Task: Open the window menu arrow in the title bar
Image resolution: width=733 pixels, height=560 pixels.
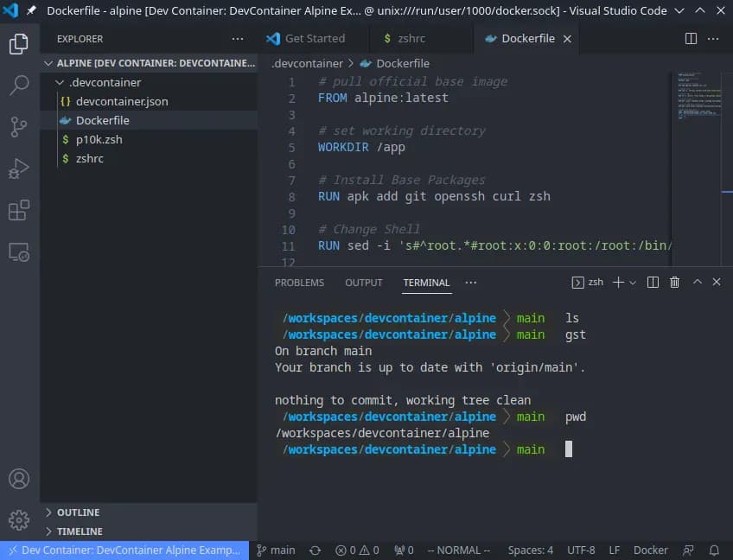Action: point(679,10)
